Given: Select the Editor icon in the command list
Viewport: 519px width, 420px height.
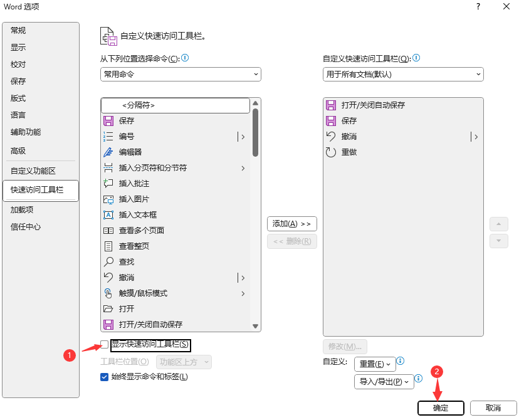Looking at the screenshot, I should tap(108, 152).
